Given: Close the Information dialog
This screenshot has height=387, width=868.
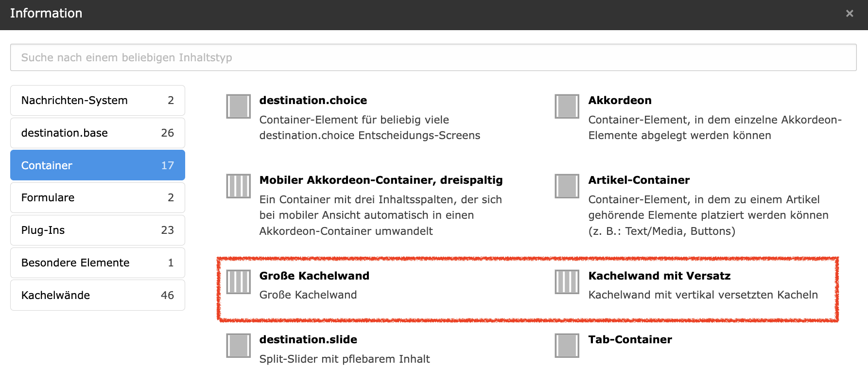Looking at the screenshot, I should tap(849, 14).
